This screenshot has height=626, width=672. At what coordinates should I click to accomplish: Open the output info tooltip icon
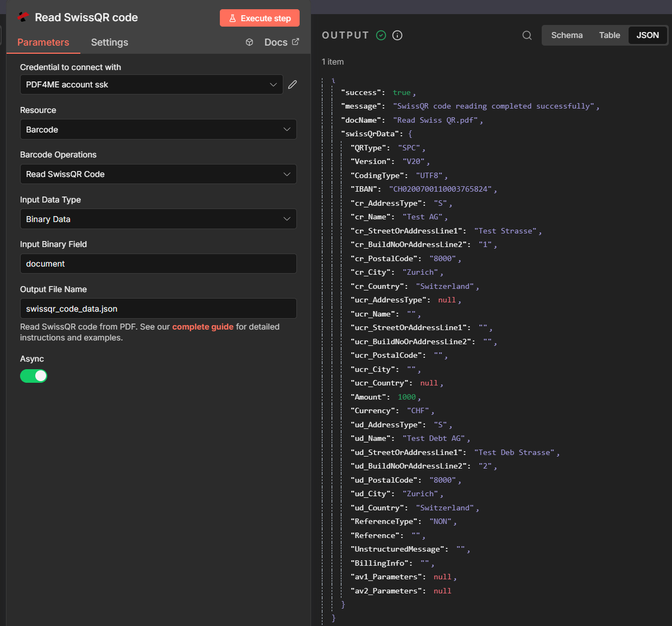(397, 35)
